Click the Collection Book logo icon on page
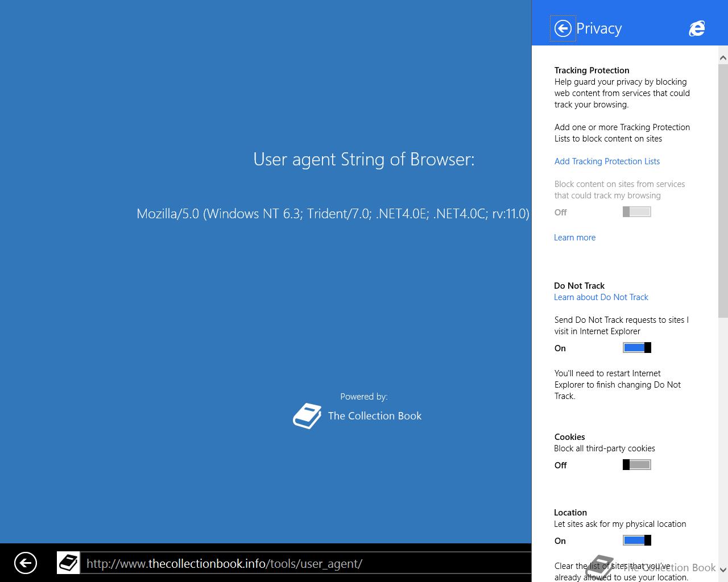Image resolution: width=728 pixels, height=582 pixels. [x=307, y=416]
